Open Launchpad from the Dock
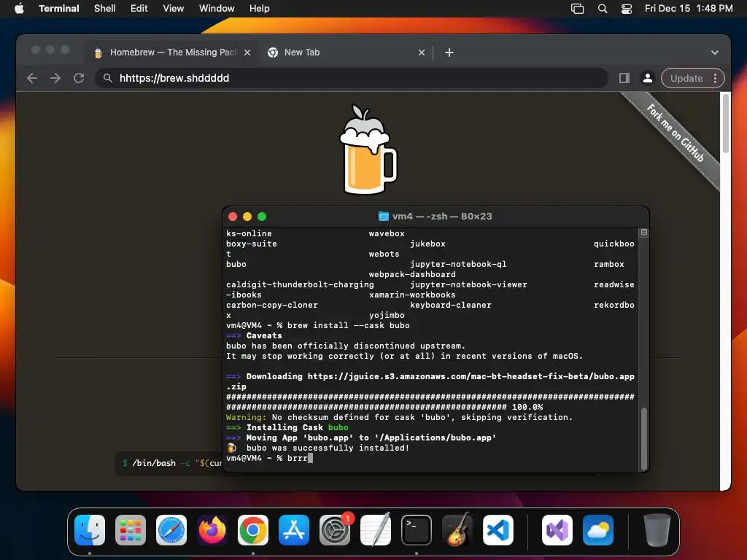 tap(131, 530)
